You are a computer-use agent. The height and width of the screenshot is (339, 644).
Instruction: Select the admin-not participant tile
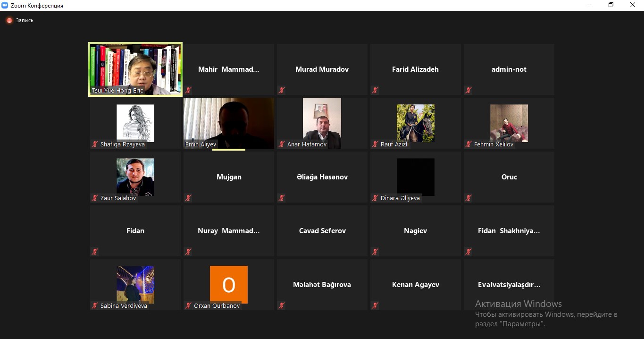pos(509,69)
